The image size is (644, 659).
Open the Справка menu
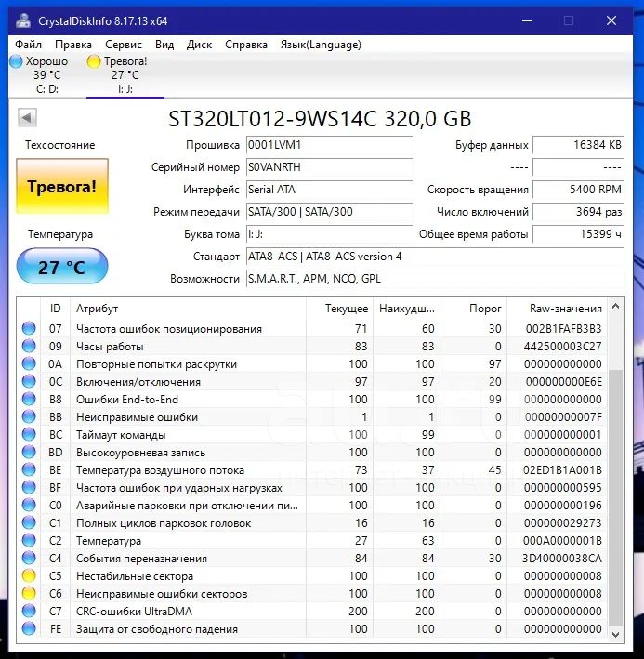click(x=246, y=45)
